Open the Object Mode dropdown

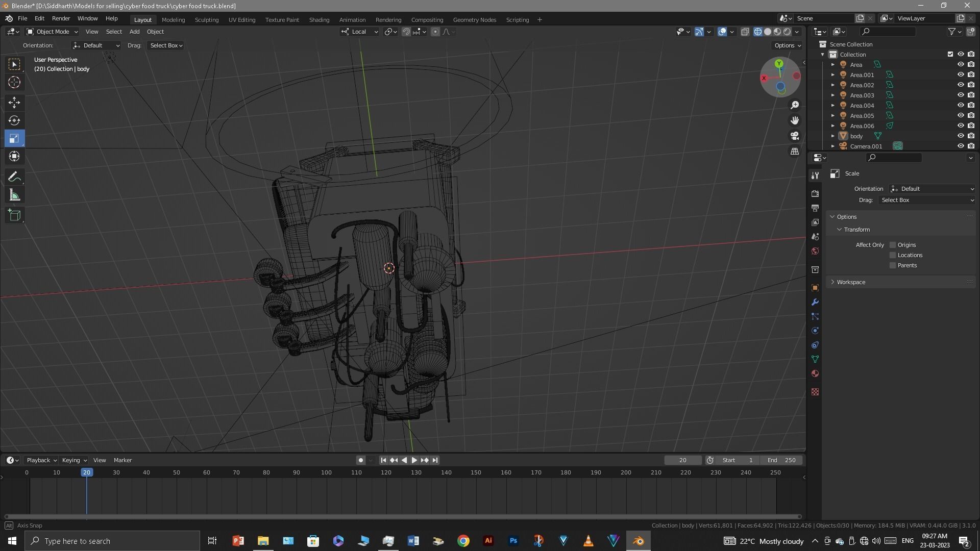[52, 32]
